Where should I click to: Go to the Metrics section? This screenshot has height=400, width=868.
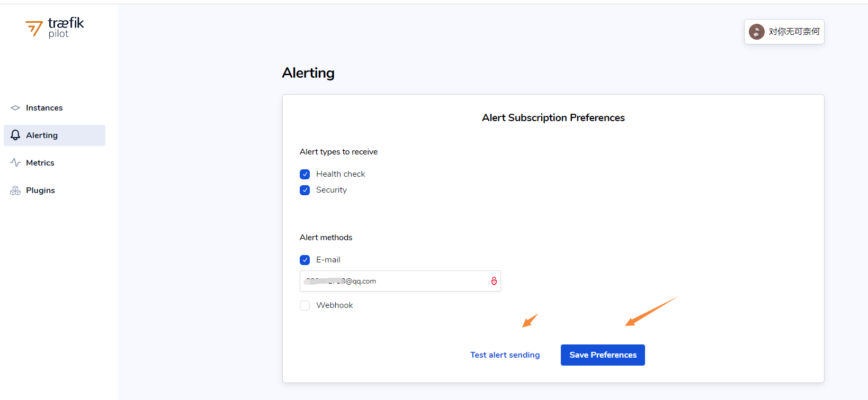point(55,163)
